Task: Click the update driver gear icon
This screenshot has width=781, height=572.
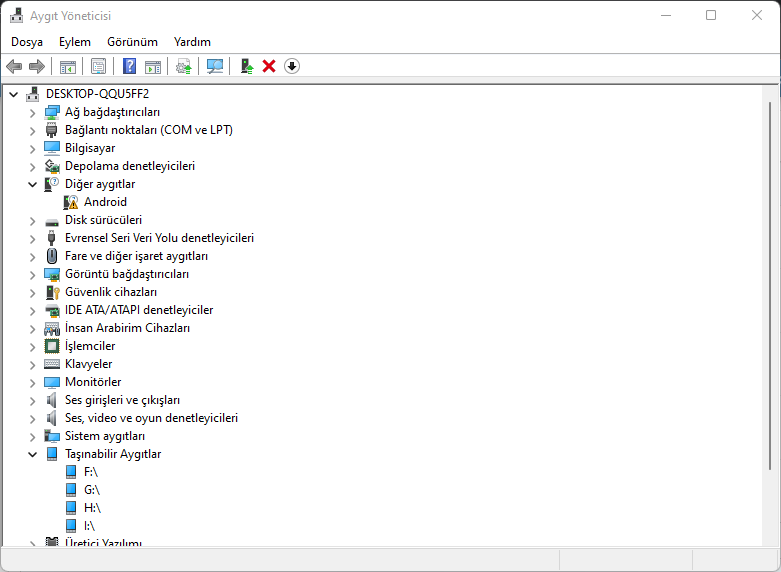Action: [184, 66]
